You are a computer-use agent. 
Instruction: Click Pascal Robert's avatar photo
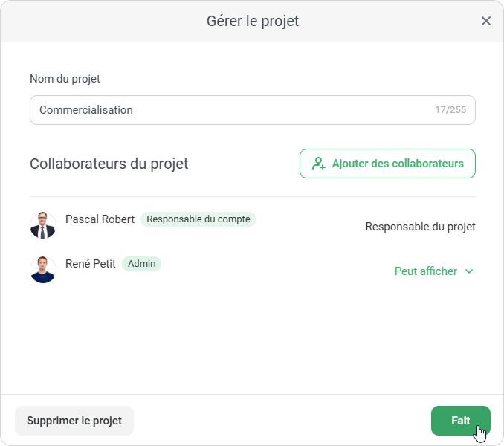[x=43, y=225]
